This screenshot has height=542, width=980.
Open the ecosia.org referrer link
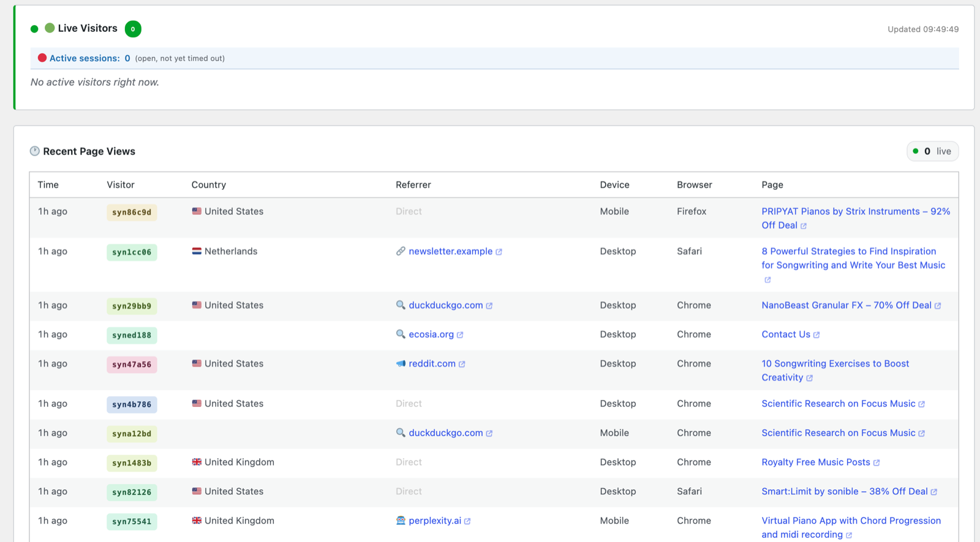tap(431, 334)
